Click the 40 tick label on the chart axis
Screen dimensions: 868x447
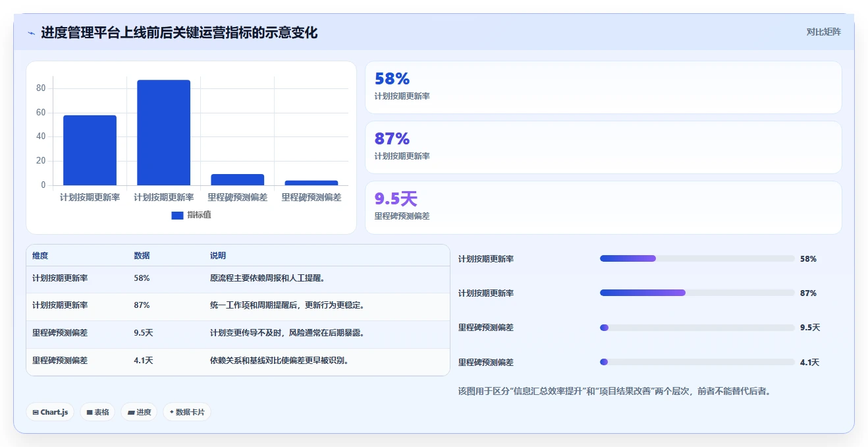pos(41,136)
